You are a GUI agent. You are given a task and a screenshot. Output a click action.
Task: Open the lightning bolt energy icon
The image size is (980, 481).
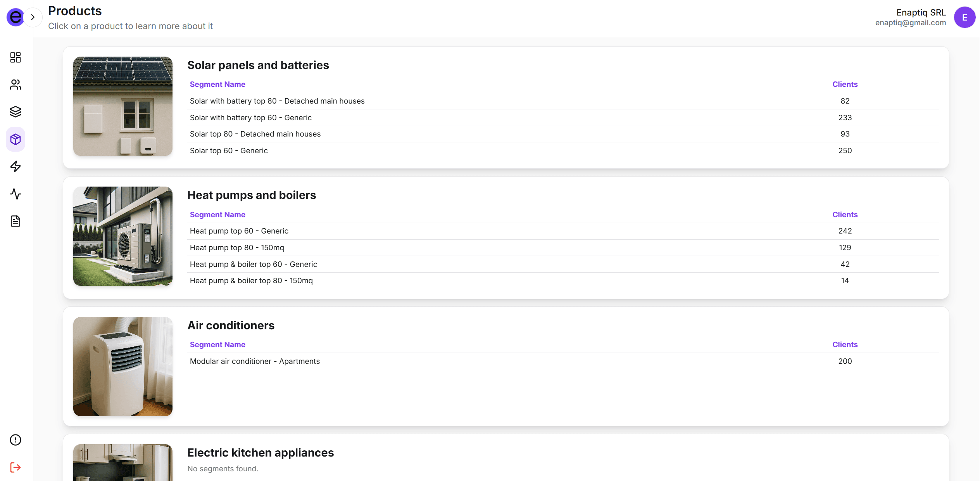pos(15,167)
